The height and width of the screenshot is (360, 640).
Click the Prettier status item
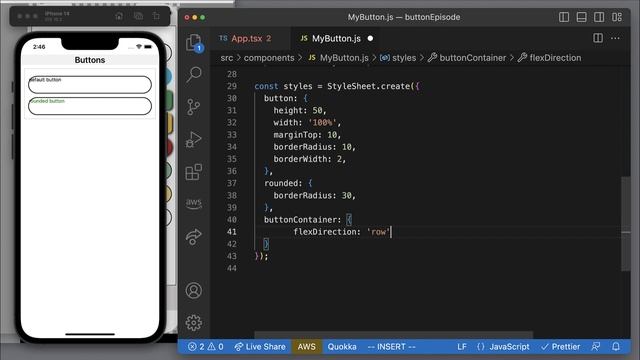[x=560, y=347]
